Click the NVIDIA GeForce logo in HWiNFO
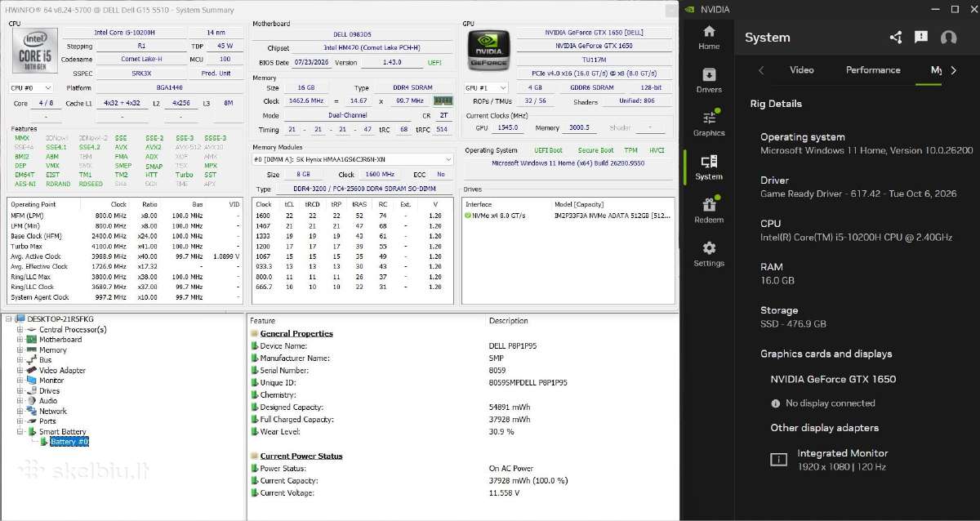Image resolution: width=980 pixels, height=521 pixels. click(488, 49)
